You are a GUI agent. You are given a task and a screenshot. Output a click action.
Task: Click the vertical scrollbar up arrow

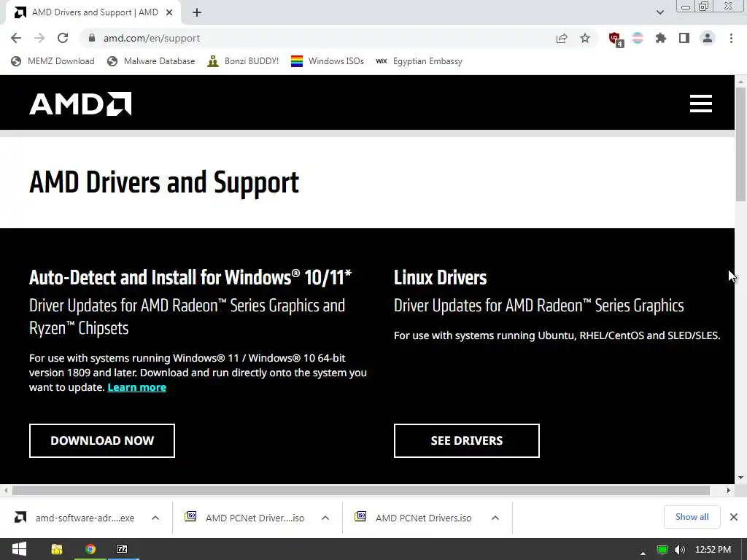coord(741,81)
